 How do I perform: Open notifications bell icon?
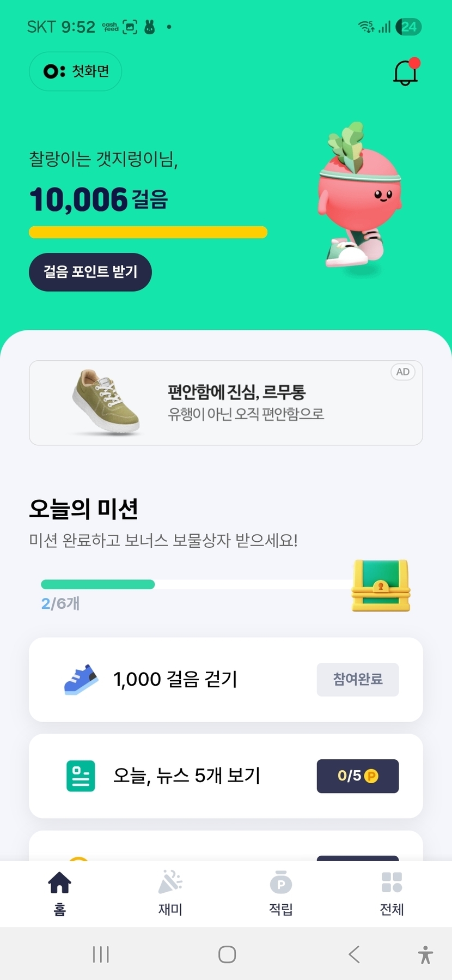tap(405, 72)
